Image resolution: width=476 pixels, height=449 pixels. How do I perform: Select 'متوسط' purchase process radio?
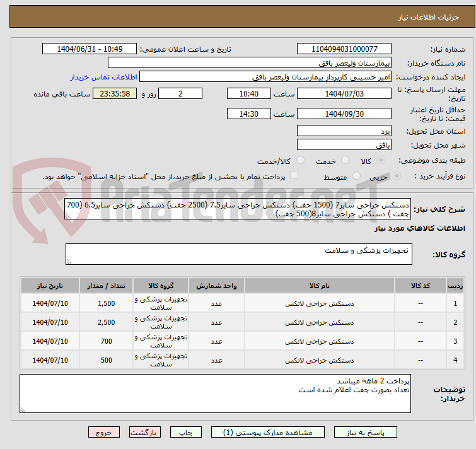pos(357,177)
